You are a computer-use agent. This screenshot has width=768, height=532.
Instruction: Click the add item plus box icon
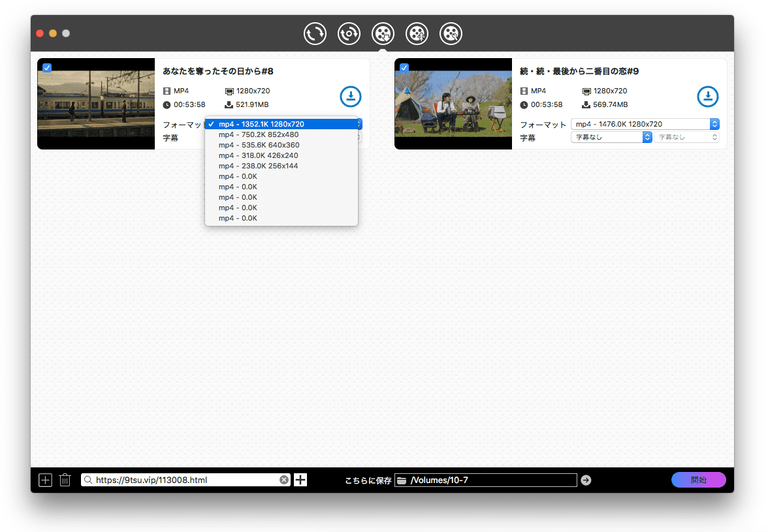[46, 480]
